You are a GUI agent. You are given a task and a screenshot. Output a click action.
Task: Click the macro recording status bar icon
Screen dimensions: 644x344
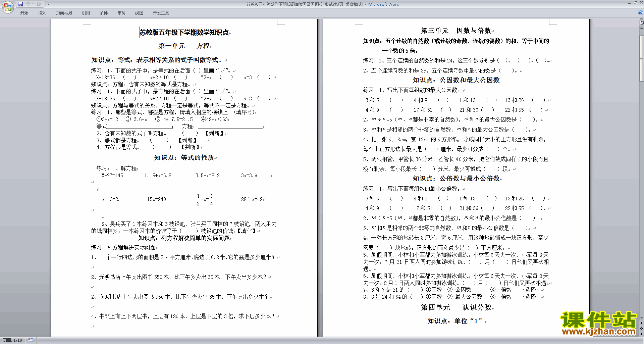(31, 340)
